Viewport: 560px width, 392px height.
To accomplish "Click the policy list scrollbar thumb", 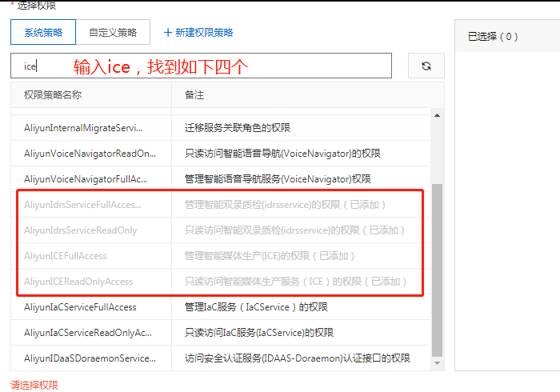I will 437,270.
